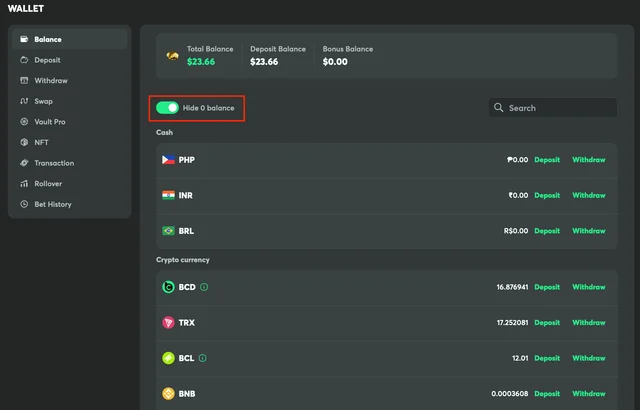Click the TRX coin logo

(168, 322)
